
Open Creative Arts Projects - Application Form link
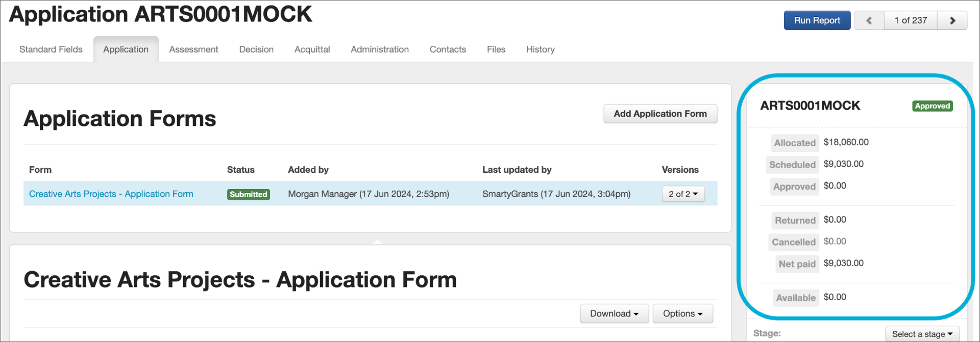pos(111,194)
